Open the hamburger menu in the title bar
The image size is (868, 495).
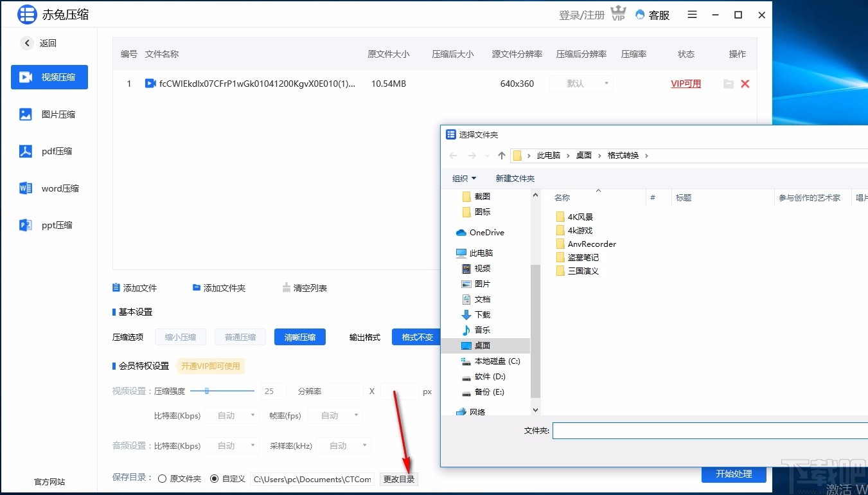pos(692,14)
